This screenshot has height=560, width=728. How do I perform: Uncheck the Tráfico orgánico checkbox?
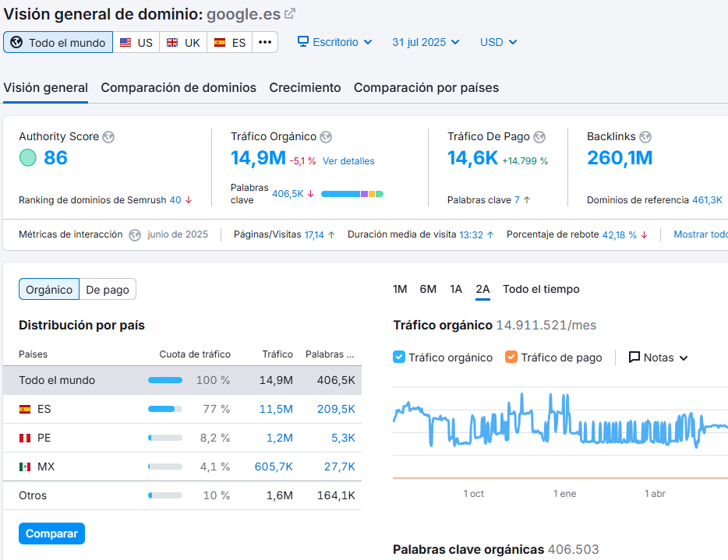pyautogui.click(x=399, y=357)
